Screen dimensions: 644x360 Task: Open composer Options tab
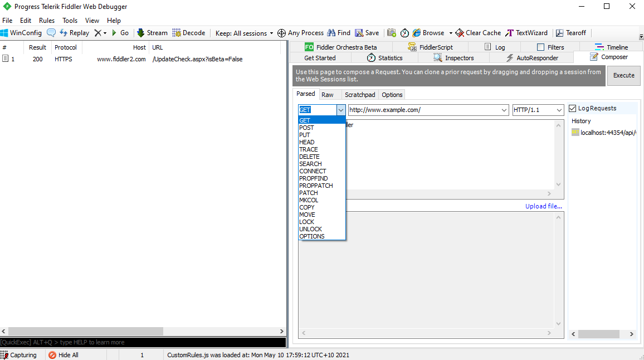392,95
